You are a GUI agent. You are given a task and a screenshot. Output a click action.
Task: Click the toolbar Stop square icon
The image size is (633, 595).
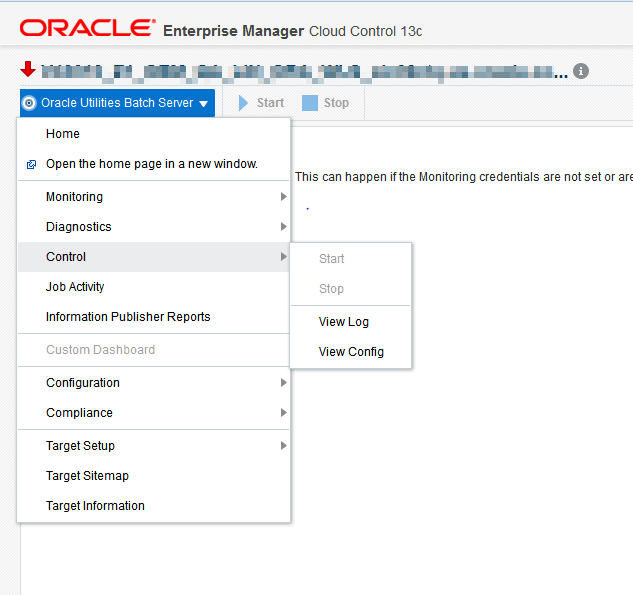pyautogui.click(x=310, y=103)
